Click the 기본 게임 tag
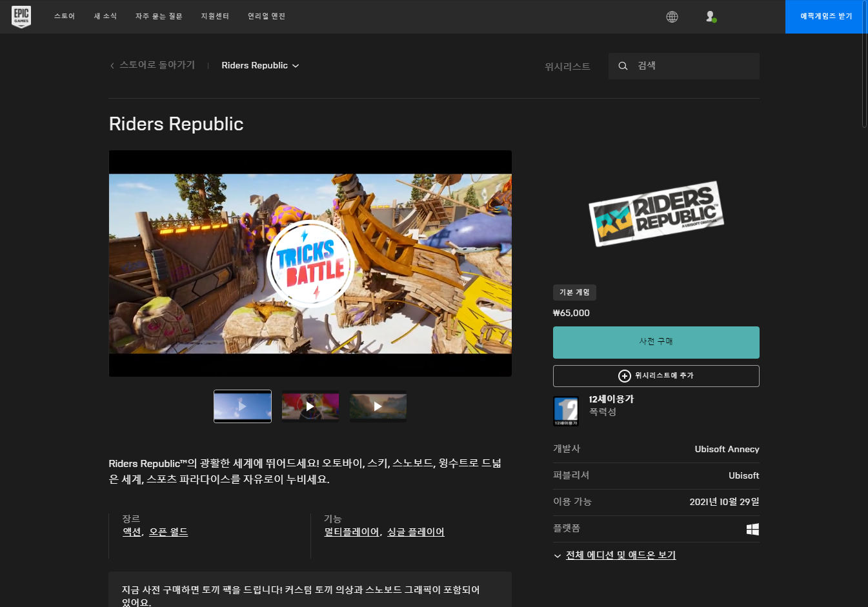The image size is (868, 607). point(574,292)
